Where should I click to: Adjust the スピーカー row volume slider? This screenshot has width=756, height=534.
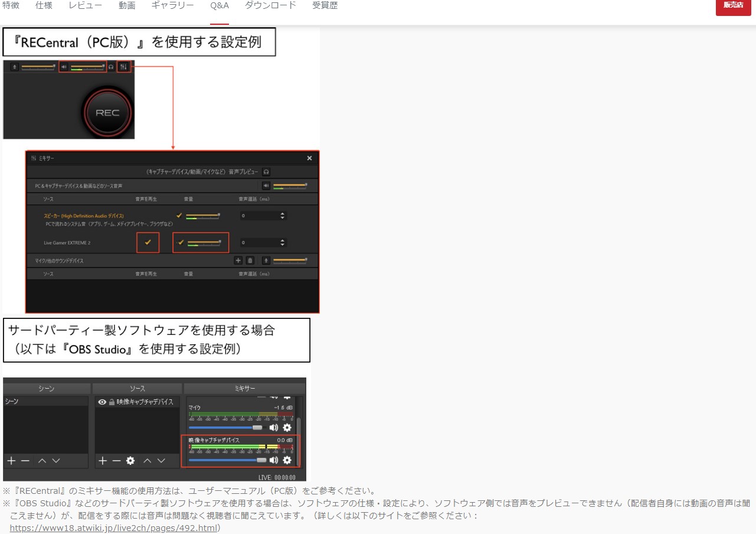[x=203, y=216]
